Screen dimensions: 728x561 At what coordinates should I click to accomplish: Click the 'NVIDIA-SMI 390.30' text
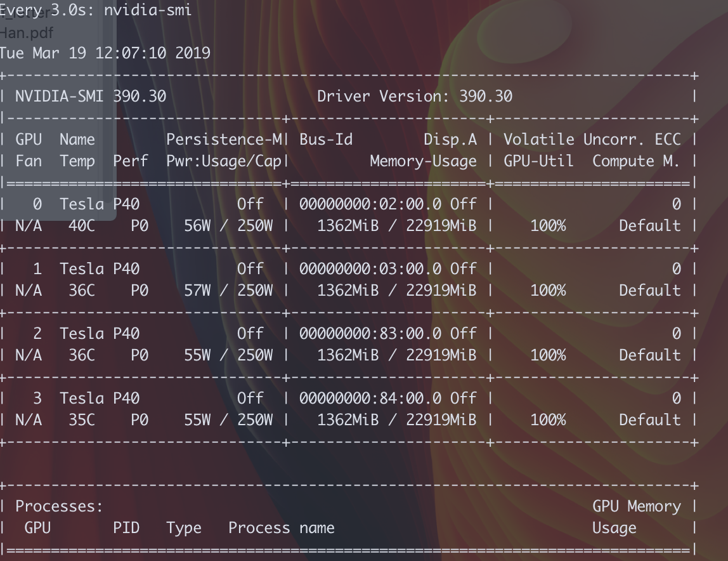point(91,96)
